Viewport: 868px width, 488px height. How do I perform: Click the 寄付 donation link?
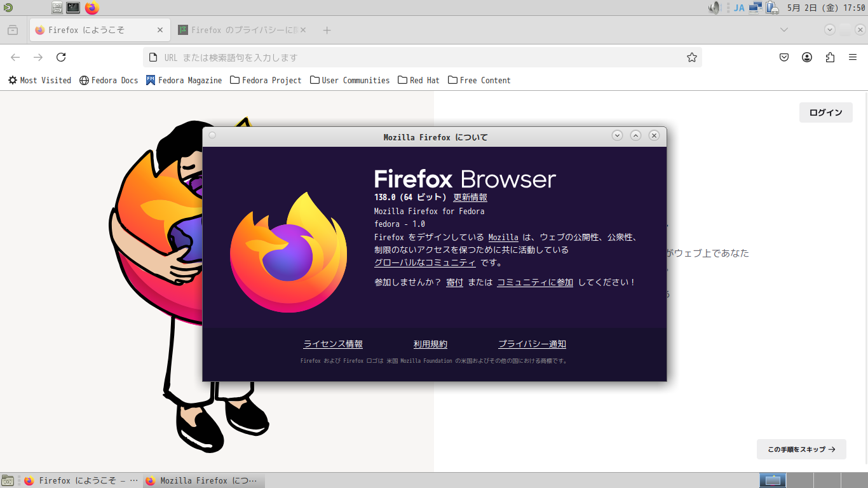click(454, 282)
